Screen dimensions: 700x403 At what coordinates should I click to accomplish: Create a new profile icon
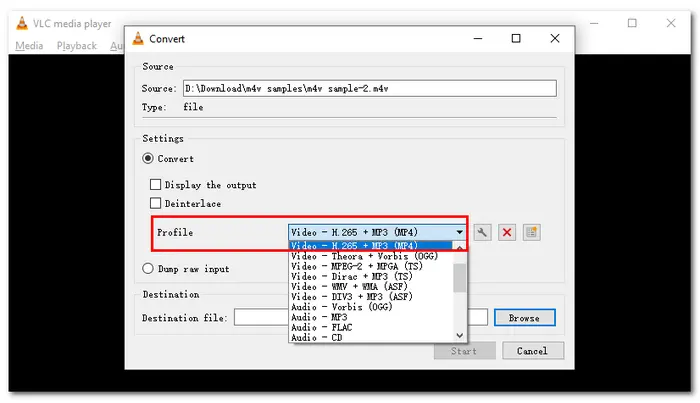[531, 233]
